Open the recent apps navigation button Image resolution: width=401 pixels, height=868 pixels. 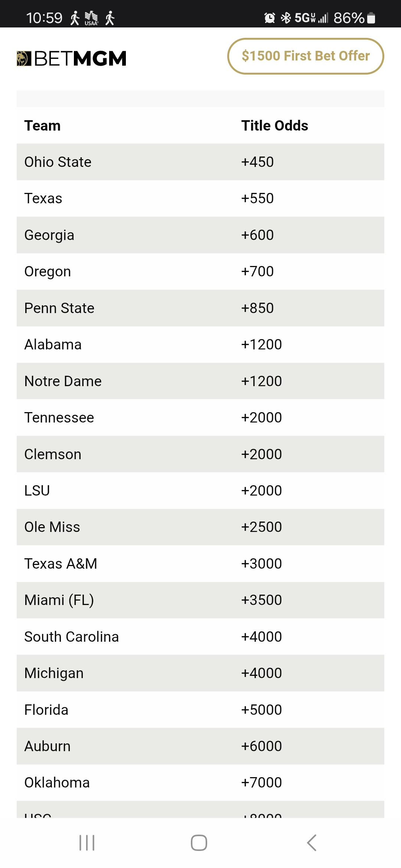(x=87, y=842)
